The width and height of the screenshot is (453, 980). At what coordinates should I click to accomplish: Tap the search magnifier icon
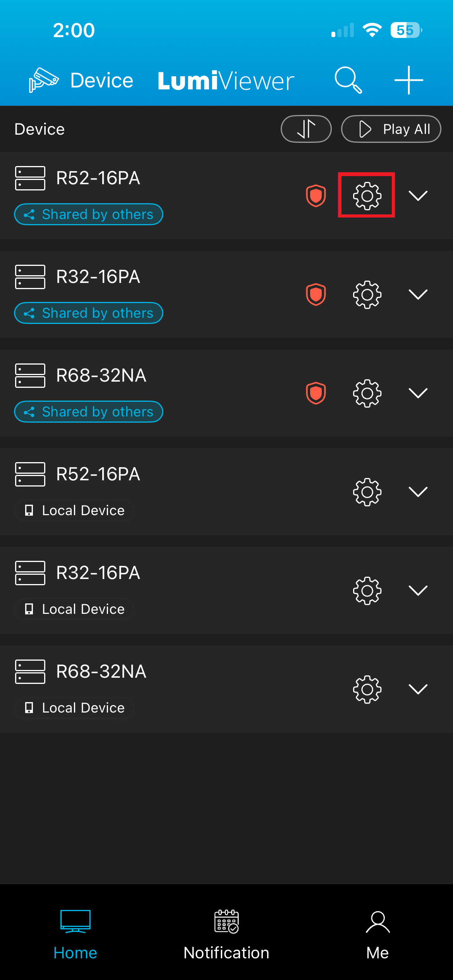coord(348,80)
